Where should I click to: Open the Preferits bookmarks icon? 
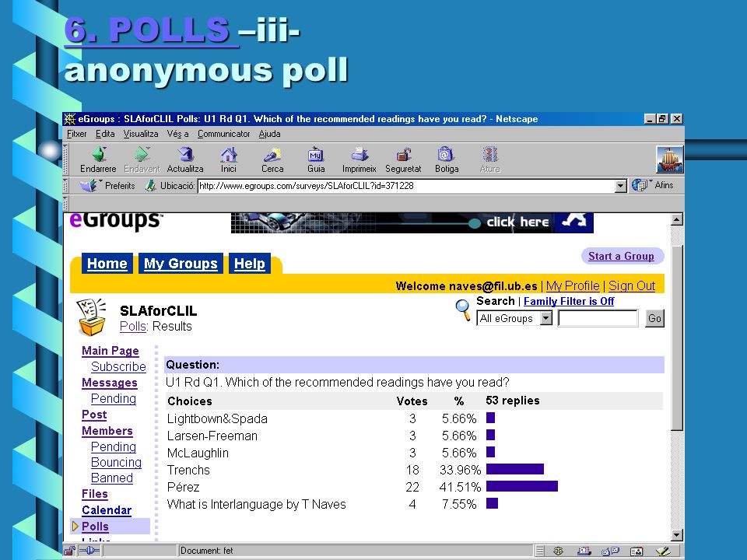[x=89, y=185]
